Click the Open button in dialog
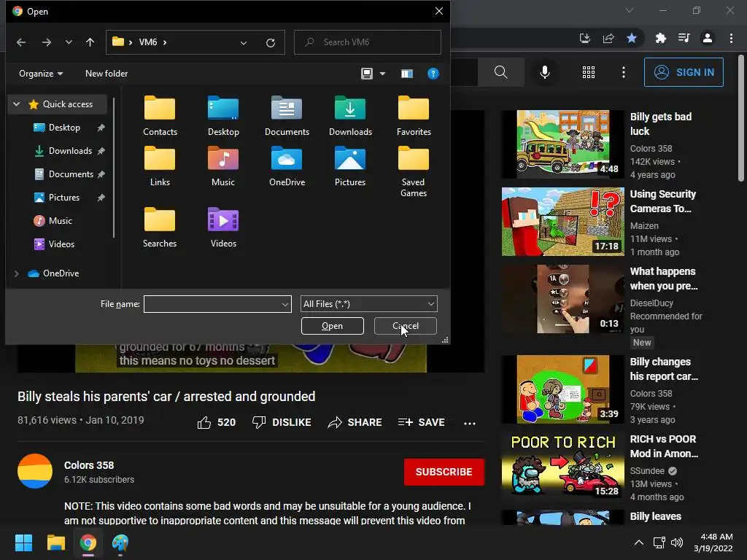 [x=332, y=326]
